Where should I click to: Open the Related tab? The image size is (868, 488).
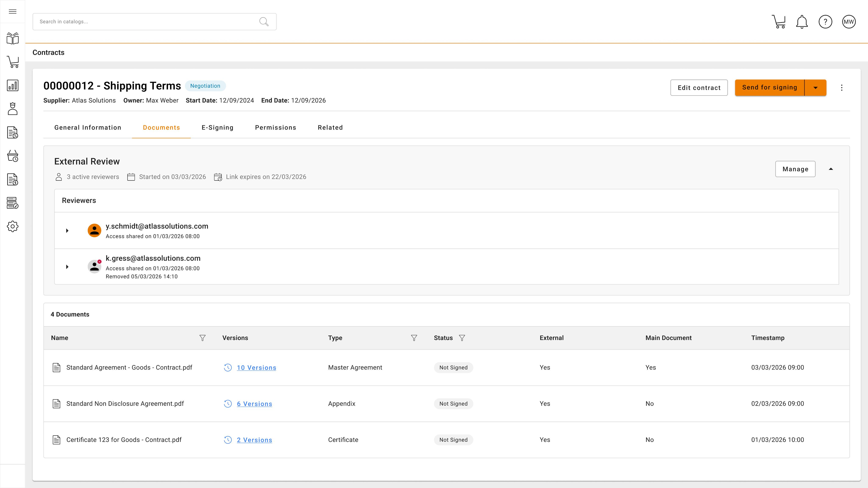point(330,128)
